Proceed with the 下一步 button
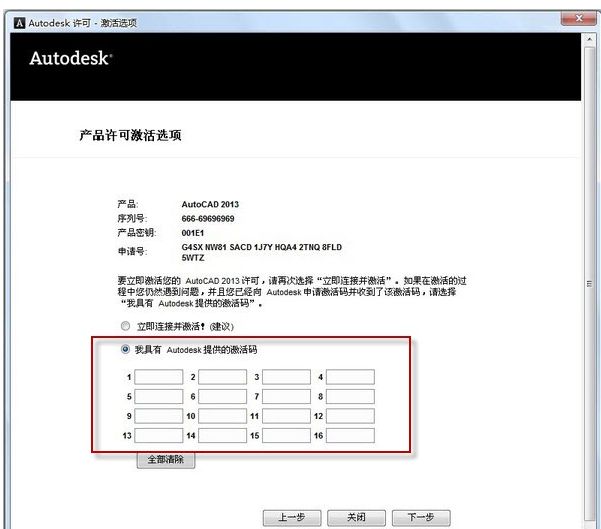The image size is (601, 529). (419, 517)
